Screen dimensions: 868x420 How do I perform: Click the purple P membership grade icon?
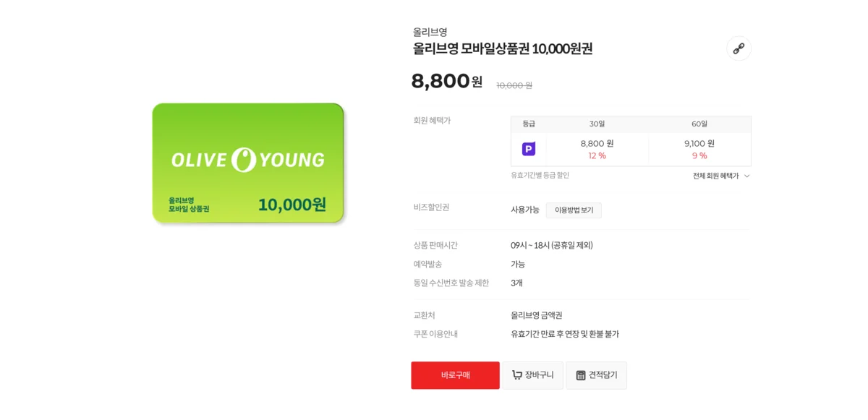[x=530, y=148]
